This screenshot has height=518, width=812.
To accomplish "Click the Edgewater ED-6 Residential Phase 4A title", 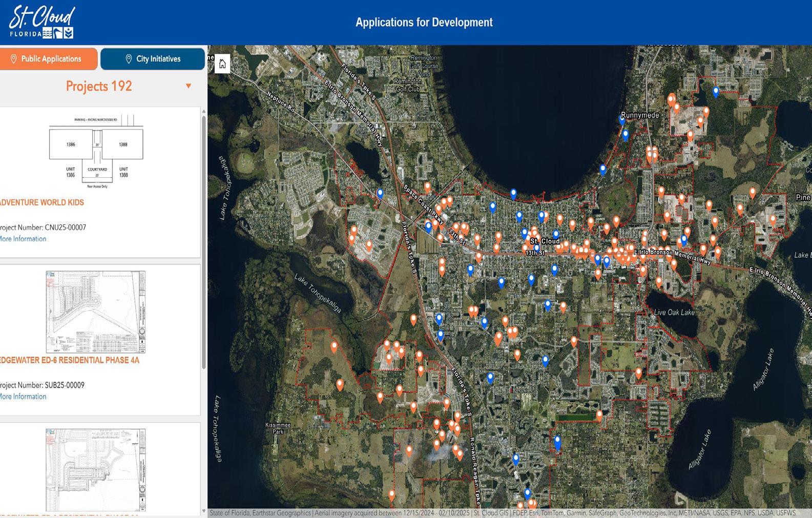I will [69, 360].
